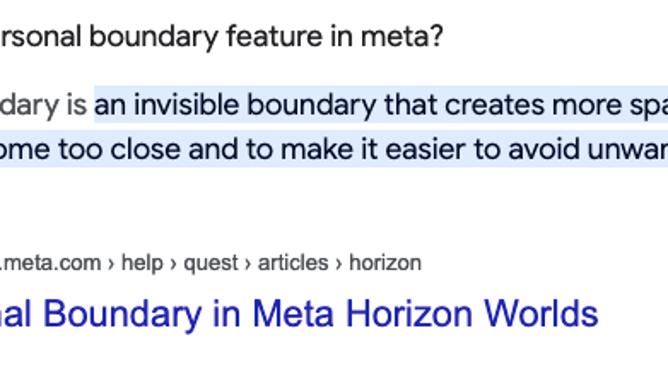Click the 'horizon' breadcrumb segment
The height and width of the screenshot is (376, 668).
click(x=385, y=263)
